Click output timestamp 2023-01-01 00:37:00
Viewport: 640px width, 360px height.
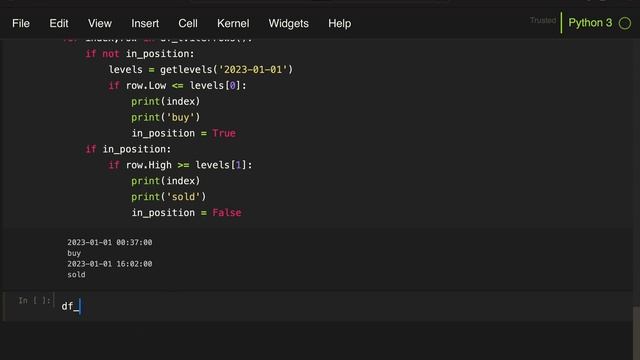pyautogui.click(x=110, y=242)
